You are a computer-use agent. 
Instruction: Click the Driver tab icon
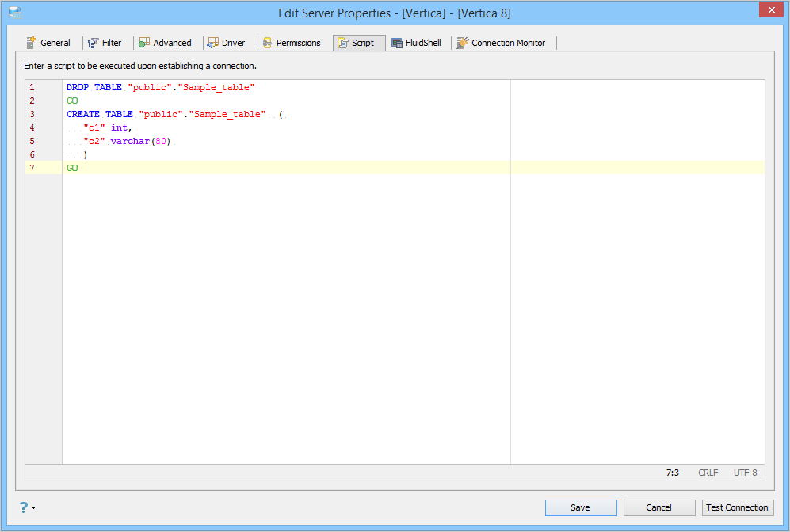point(213,43)
